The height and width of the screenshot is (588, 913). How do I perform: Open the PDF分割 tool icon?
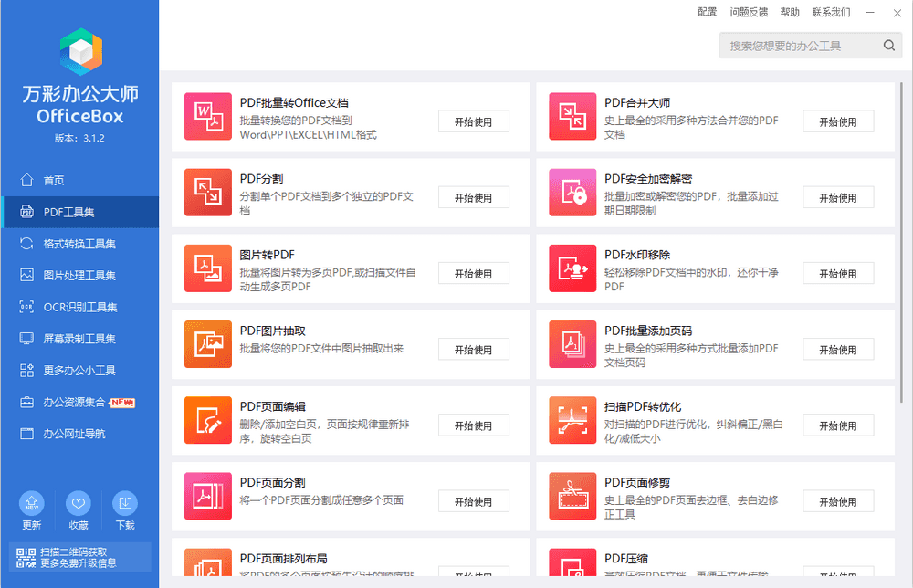coord(207,193)
